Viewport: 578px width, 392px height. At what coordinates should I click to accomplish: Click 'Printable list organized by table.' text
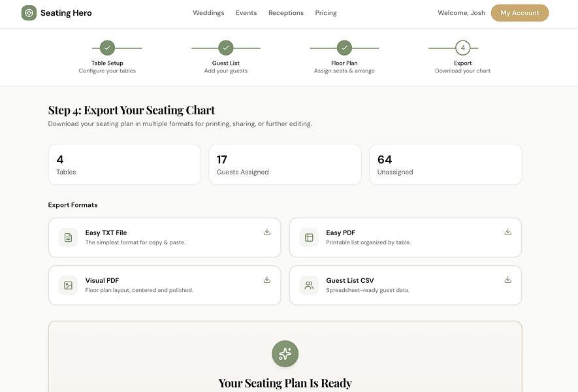point(368,242)
